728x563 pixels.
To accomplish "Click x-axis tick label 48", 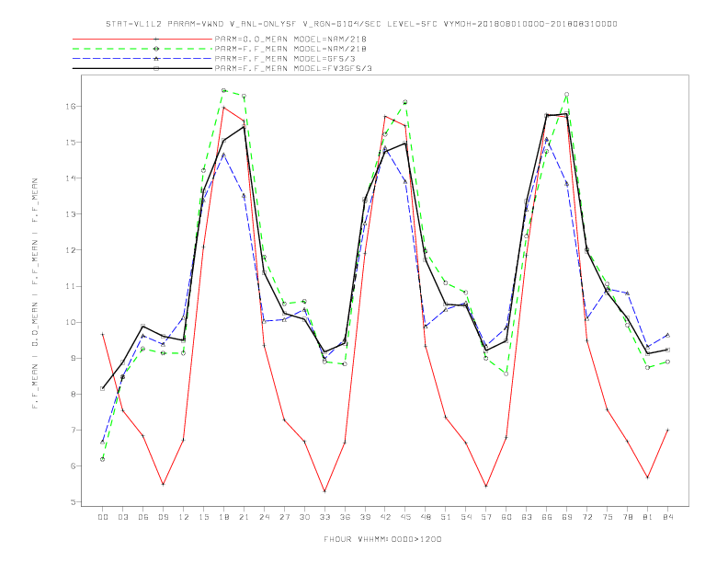I will (426, 517).
